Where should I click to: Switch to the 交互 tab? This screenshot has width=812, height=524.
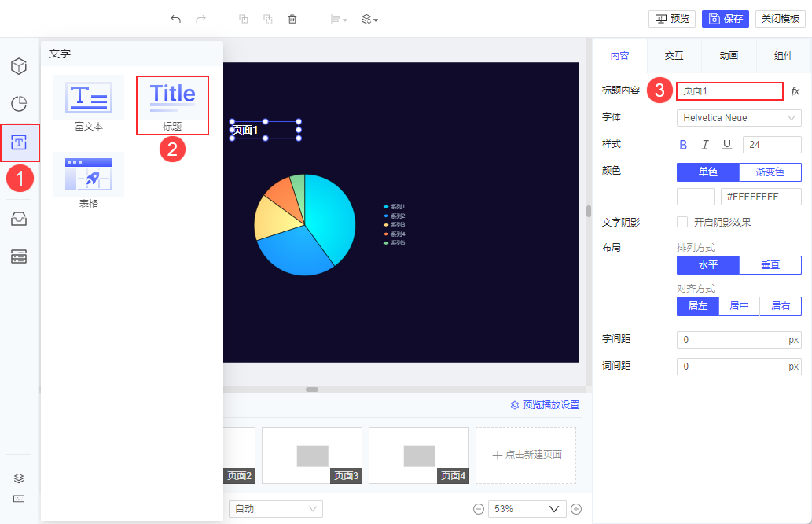point(674,55)
